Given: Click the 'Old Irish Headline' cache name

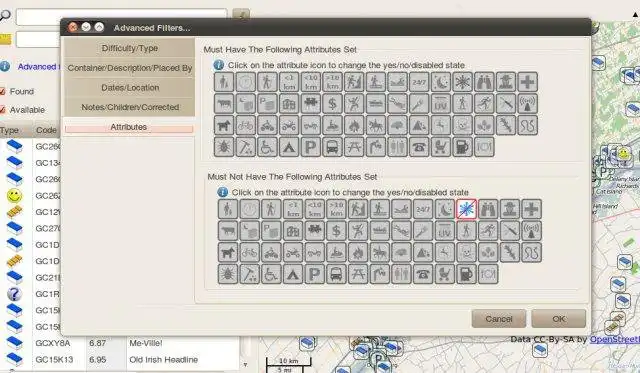Looking at the screenshot, I should pos(163,360).
